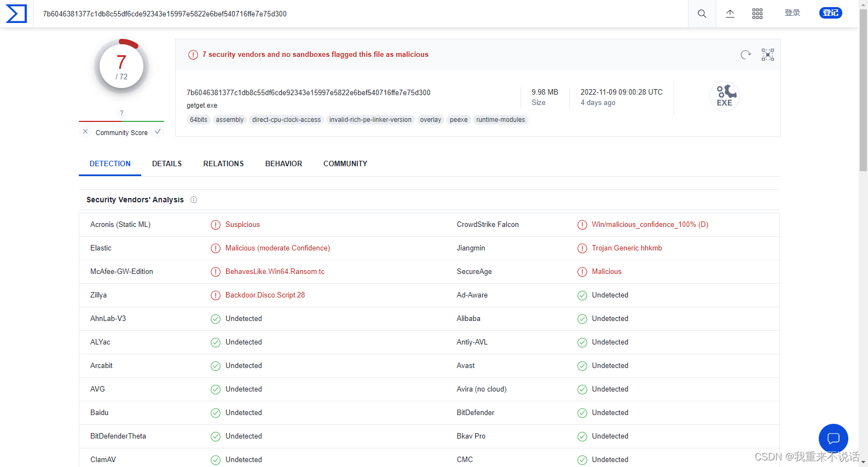Click alert icon beside BehavesLike.Win64.Ransom.tc

click(216, 272)
